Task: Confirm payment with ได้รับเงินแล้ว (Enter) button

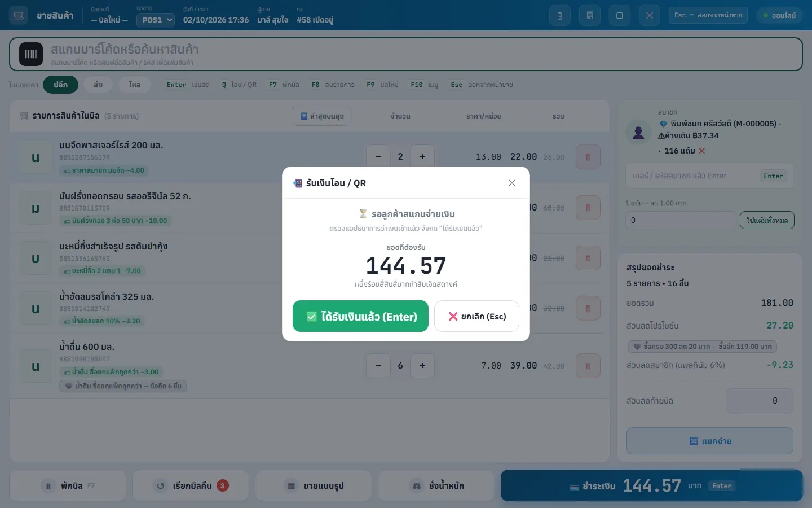Action: click(x=360, y=316)
